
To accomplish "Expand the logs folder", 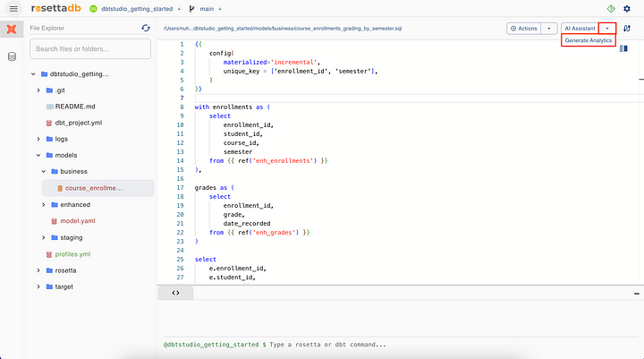I will [x=38, y=139].
